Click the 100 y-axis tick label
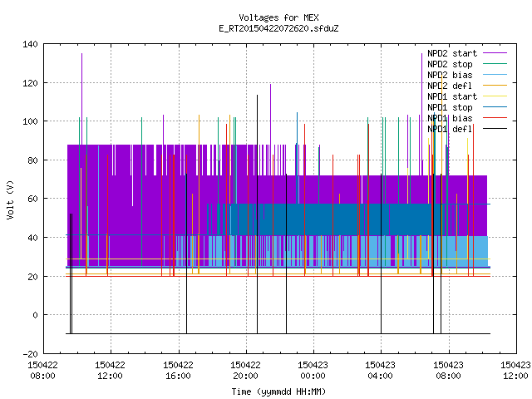Screen dimensions: 532x399 (x=30, y=121)
